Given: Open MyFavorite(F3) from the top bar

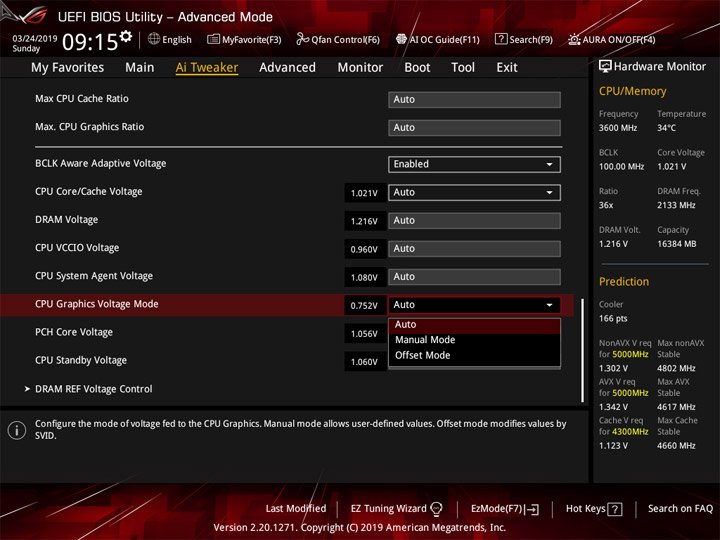Looking at the screenshot, I should pos(244,39).
